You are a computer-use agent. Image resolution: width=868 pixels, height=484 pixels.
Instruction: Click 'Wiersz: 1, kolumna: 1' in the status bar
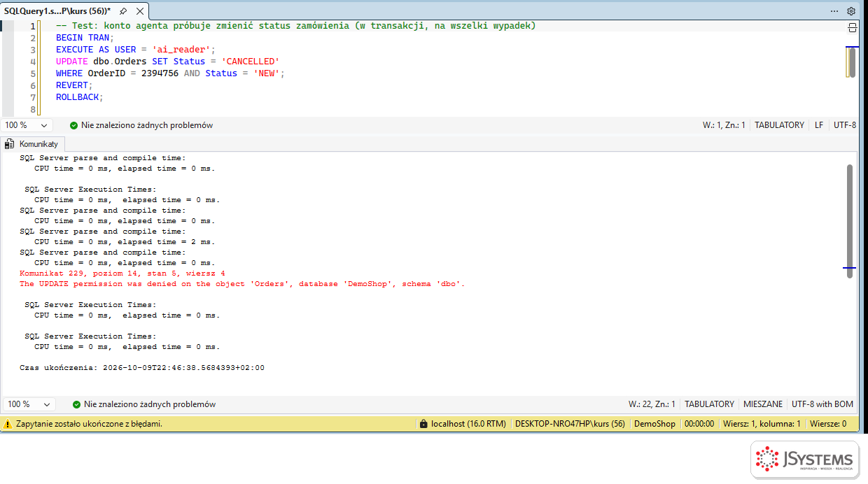tap(762, 424)
